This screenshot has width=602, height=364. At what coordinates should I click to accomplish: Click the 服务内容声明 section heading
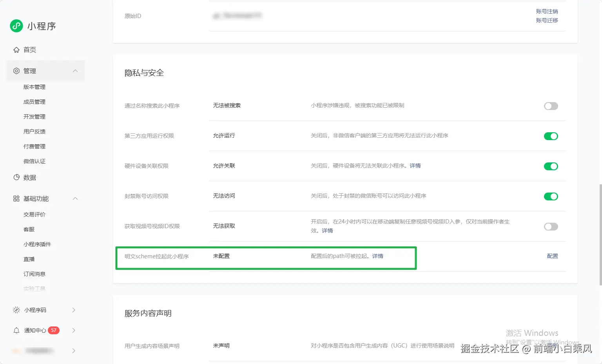[x=148, y=313]
